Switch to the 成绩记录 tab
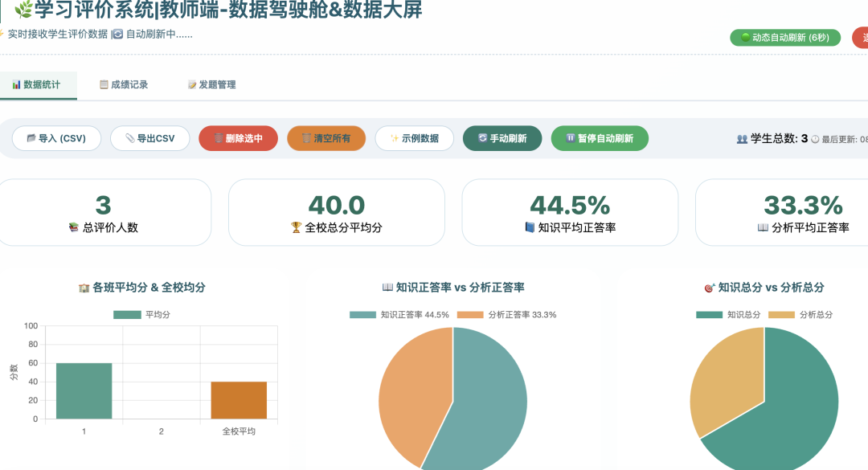Screen dimensions: 868x470 (124, 84)
